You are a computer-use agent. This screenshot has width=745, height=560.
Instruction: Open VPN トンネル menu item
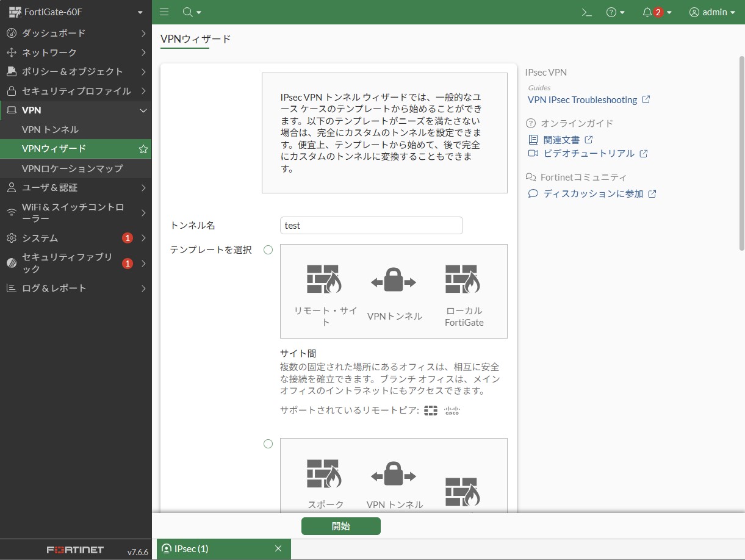(x=50, y=130)
